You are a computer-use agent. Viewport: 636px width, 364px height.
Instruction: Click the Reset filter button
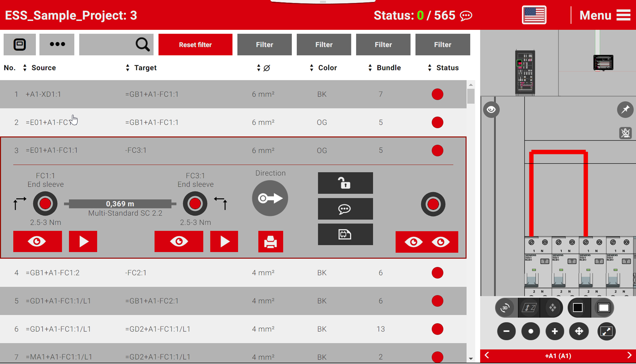pos(195,45)
